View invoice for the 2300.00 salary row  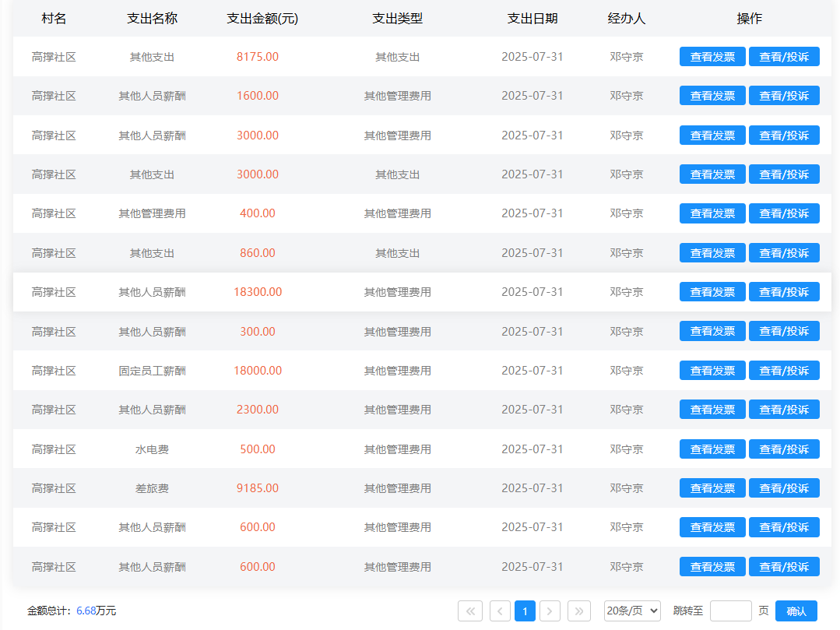pyautogui.click(x=712, y=410)
